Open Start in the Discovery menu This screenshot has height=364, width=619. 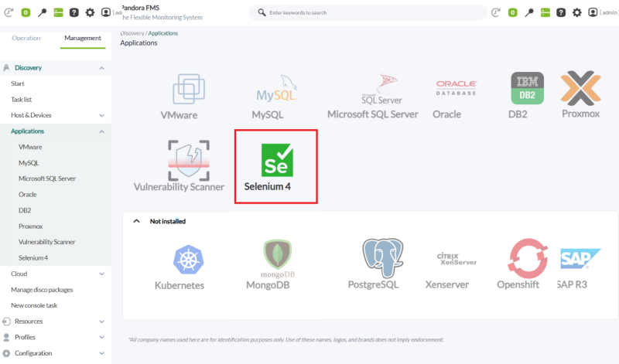click(17, 83)
